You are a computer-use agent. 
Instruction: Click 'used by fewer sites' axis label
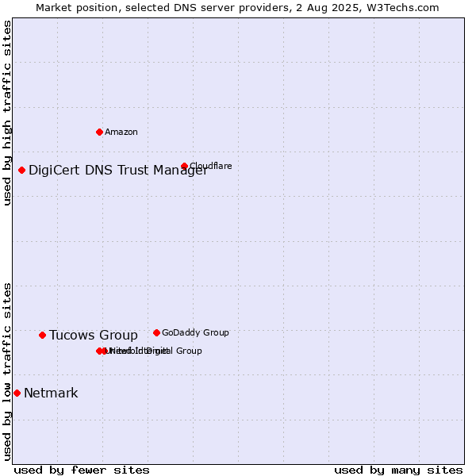tap(82, 470)
